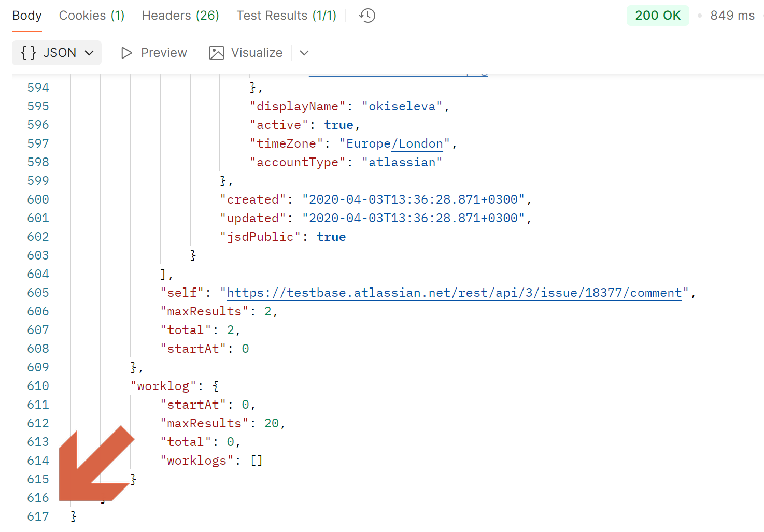
Task: Open the Headers (26) tab
Action: click(180, 16)
